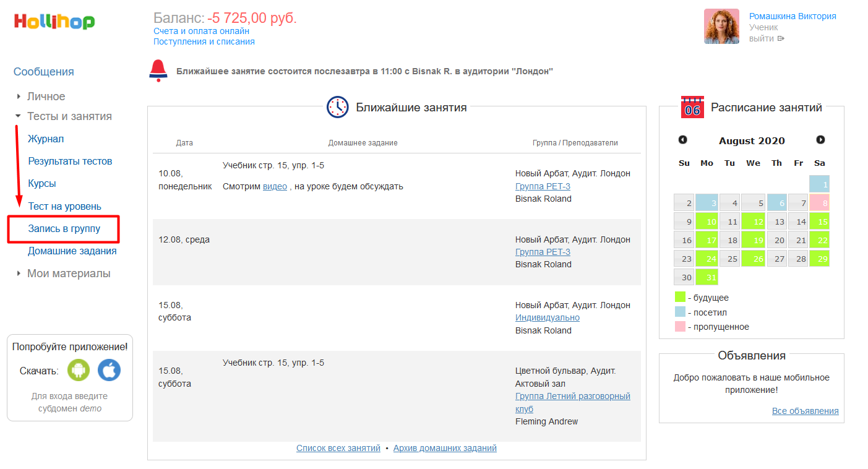
Task: Select August 17 in the calendar
Action: coord(706,240)
